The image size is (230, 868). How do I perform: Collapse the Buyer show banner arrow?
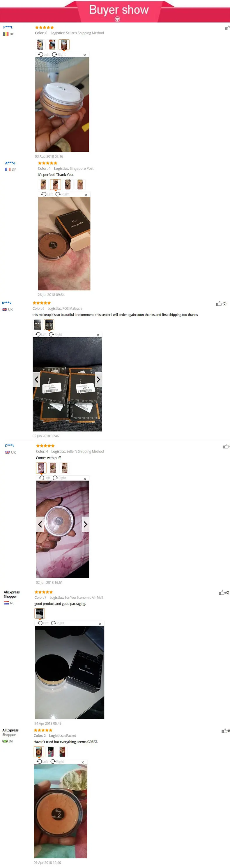(117, 19)
